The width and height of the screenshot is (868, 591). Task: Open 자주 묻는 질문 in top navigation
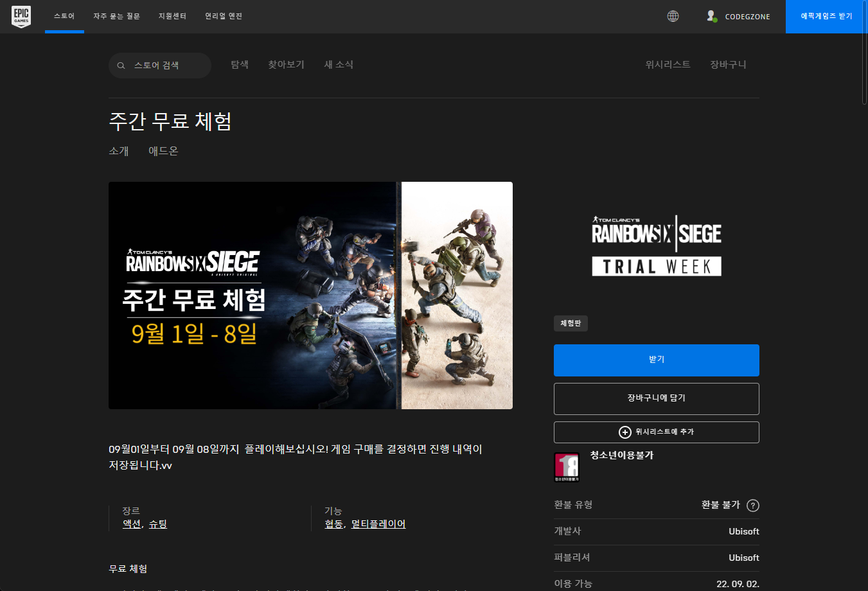[116, 16]
